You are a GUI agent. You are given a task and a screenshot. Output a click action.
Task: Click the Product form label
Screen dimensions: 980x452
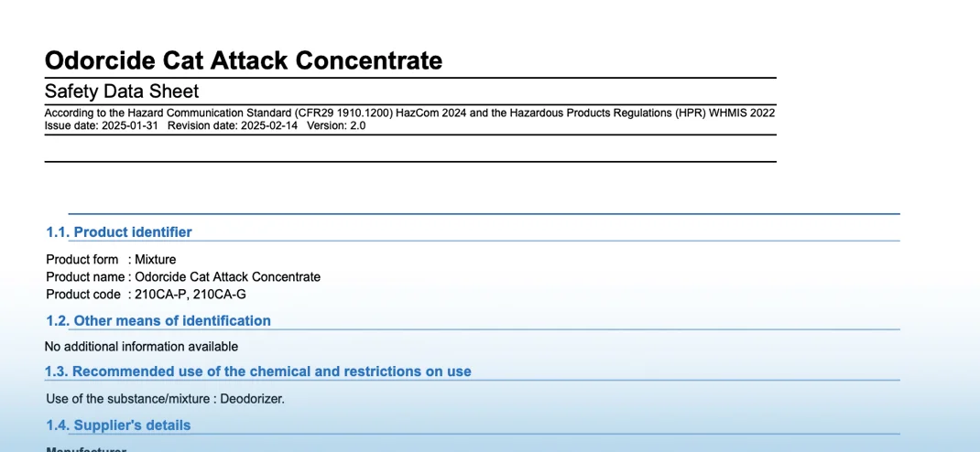pyautogui.click(x=82, y=260)
